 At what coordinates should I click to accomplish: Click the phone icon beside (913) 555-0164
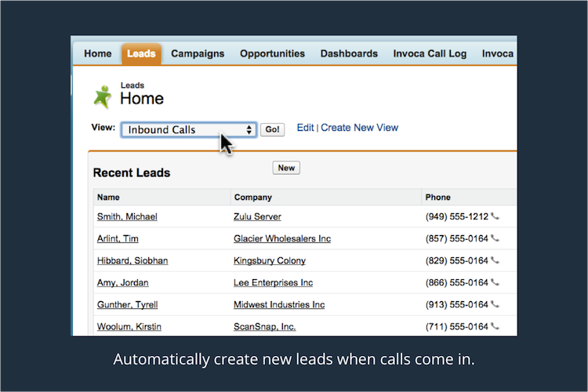(x=495, y=305)
